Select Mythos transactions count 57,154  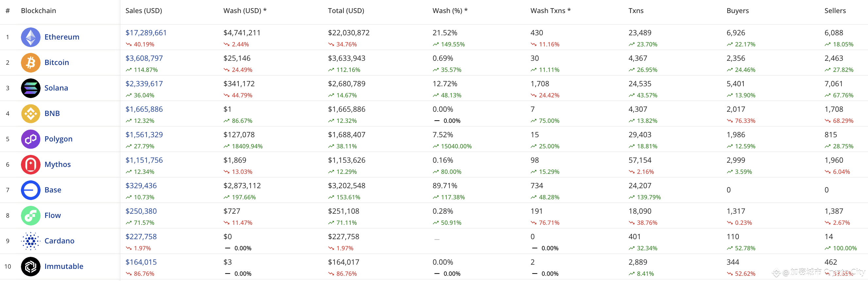(x=640, y=160)
